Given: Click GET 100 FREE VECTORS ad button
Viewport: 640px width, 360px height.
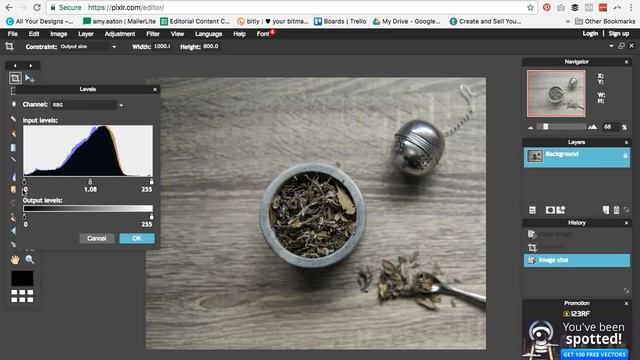Looking at the screenshot, I should pos(594,354).
